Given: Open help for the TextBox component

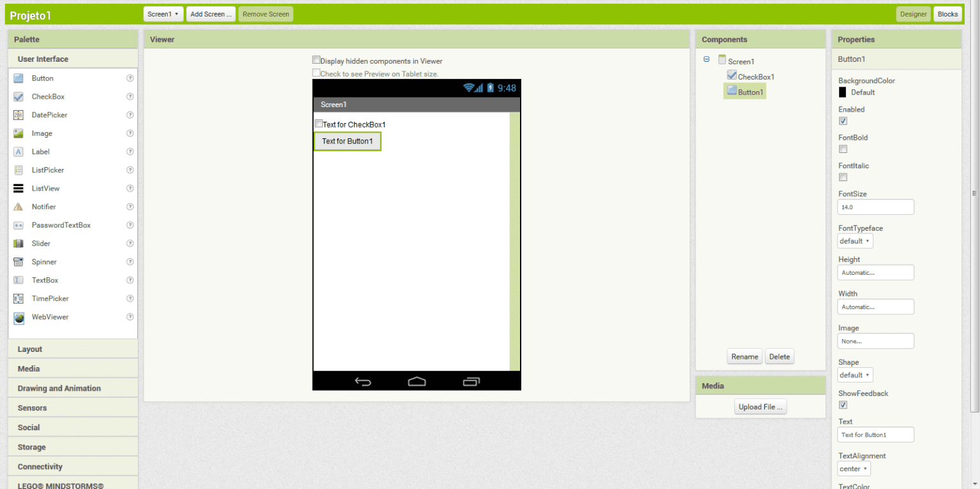Looking at the screenshot, I should click(x=130, y=280).
